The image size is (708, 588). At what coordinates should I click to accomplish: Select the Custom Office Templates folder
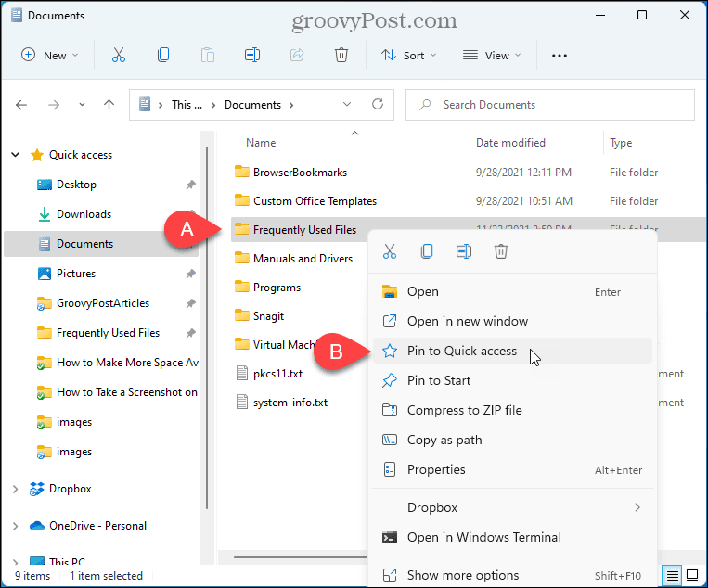pos(315,201)
